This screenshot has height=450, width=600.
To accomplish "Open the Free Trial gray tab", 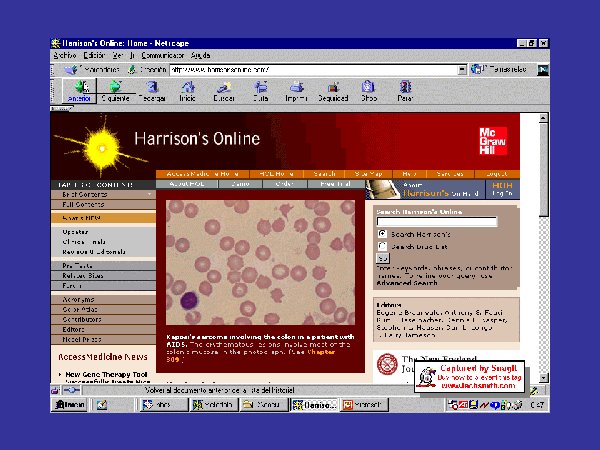I will coord(336,184).
